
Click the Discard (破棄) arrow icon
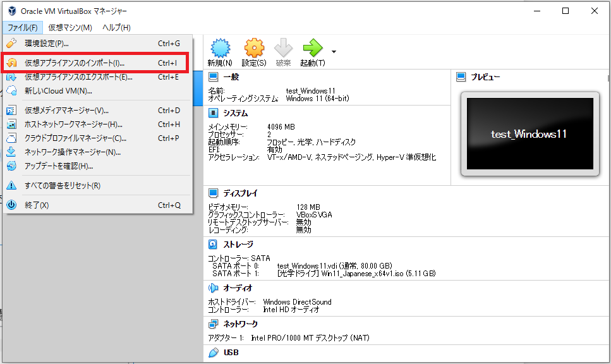click(x=283, y=48)
